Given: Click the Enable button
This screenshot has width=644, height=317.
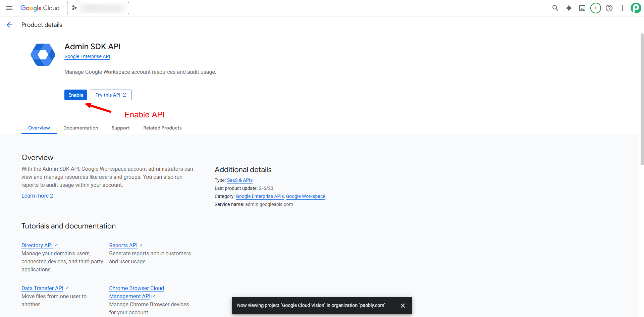Looking at the screenshot, I should [x=76, y=95].
